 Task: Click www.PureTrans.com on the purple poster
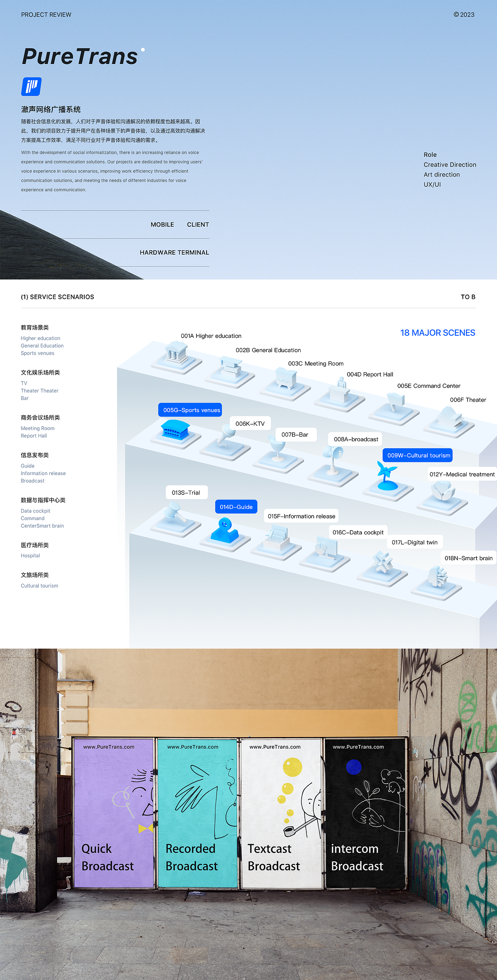click(109, 747)
